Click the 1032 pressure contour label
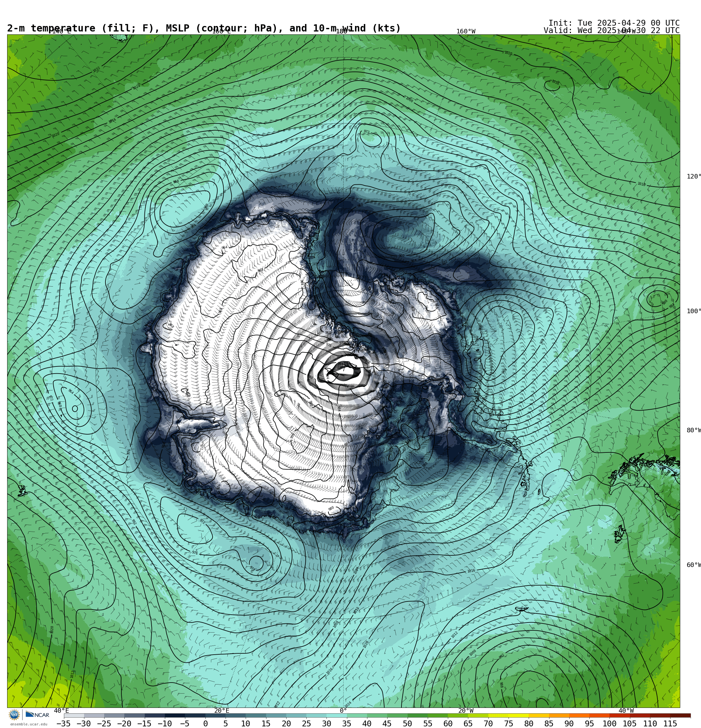The width and height of the screenshot is (701, 728). click(x=96, y=69)
